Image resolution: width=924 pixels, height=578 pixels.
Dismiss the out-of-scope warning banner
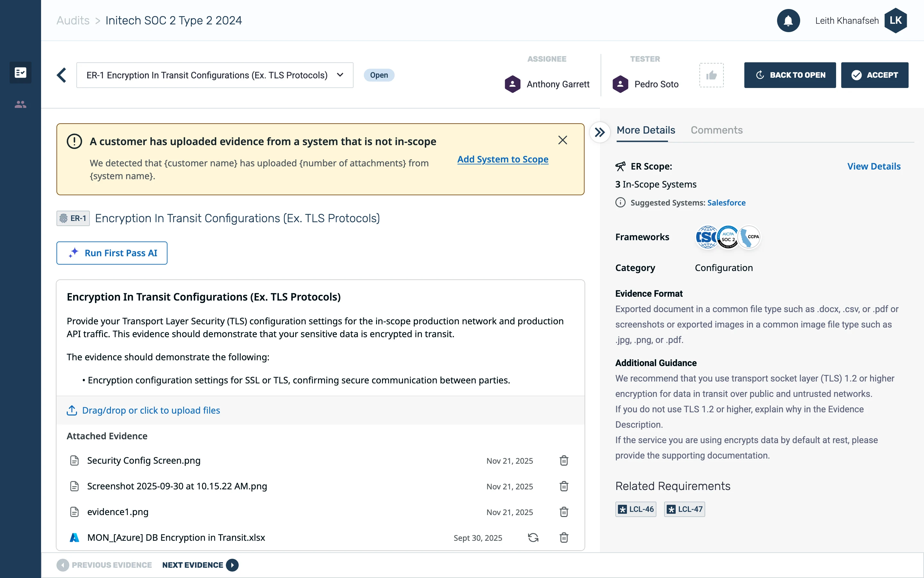[562, 140]
